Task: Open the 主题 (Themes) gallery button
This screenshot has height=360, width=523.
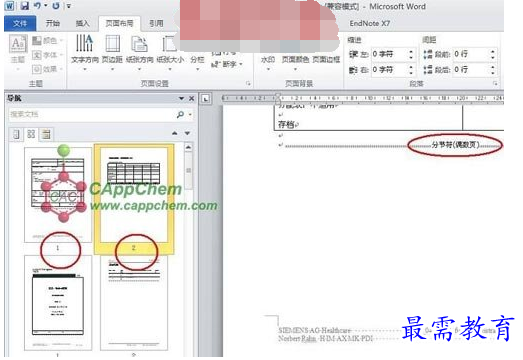Action: pyautogui.click(x=18, y=52)
